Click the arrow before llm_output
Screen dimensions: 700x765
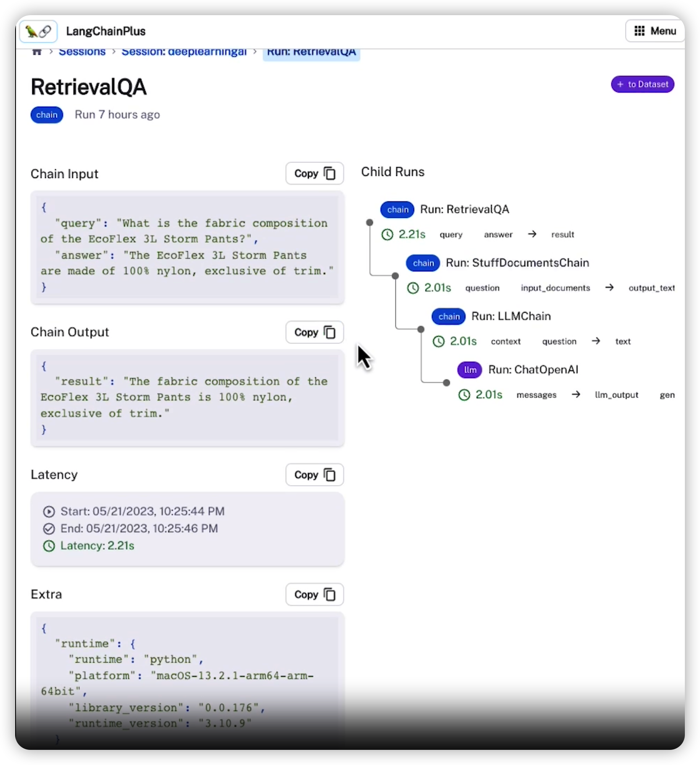pos(576,394)
